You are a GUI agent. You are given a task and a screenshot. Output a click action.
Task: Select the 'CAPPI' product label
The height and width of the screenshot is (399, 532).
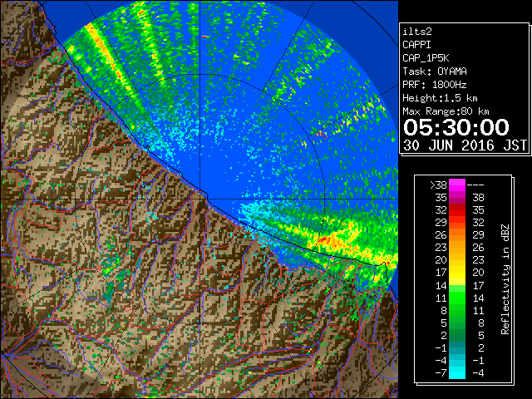click(416, 45)
